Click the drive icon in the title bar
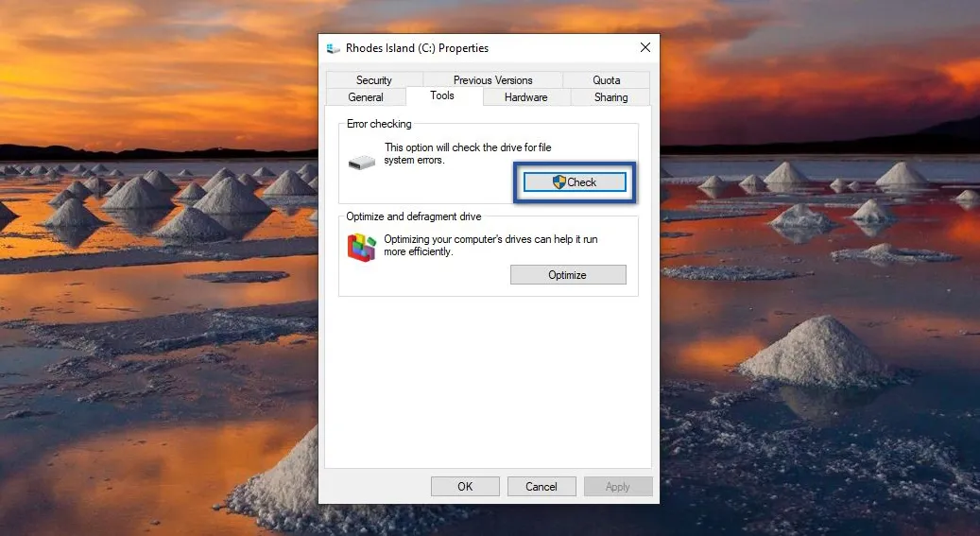 pyautogui.click(x=334, y=48)
